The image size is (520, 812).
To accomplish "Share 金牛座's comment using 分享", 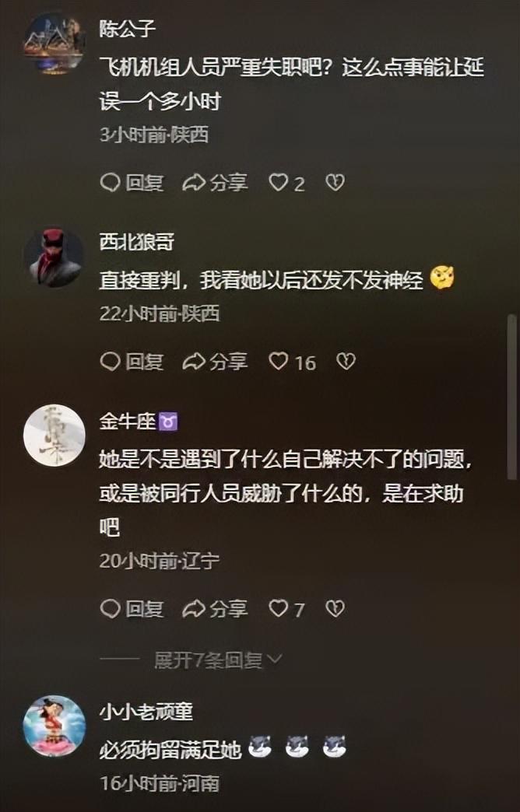I will coord(215,609).
